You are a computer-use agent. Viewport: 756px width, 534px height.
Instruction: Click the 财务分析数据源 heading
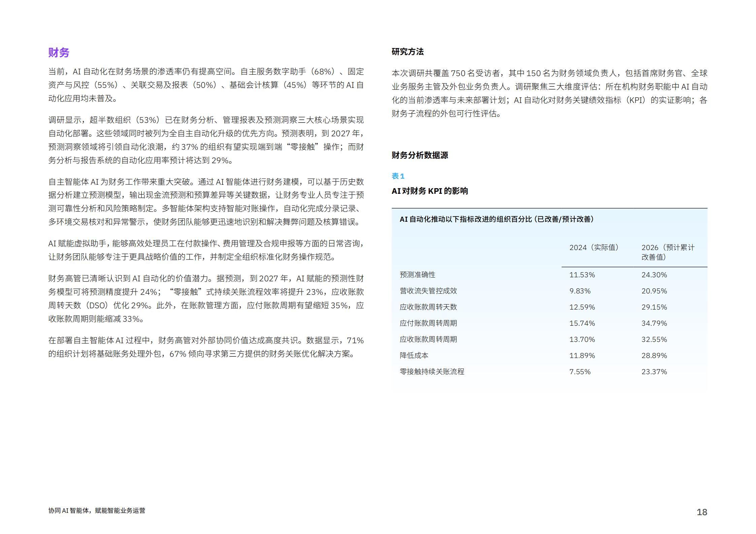coord(420,155)
